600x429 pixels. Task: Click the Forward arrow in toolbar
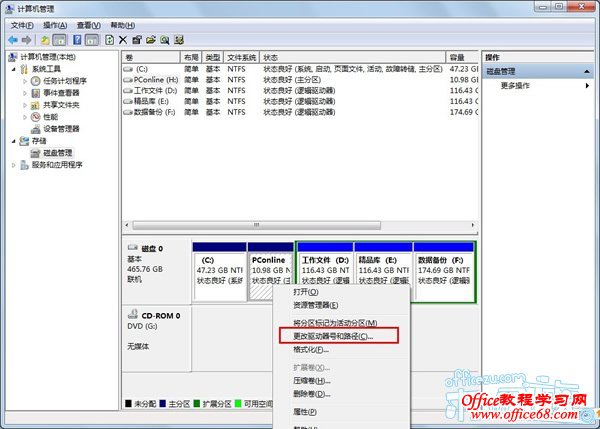pyautogui.click(x=26, y=40)
